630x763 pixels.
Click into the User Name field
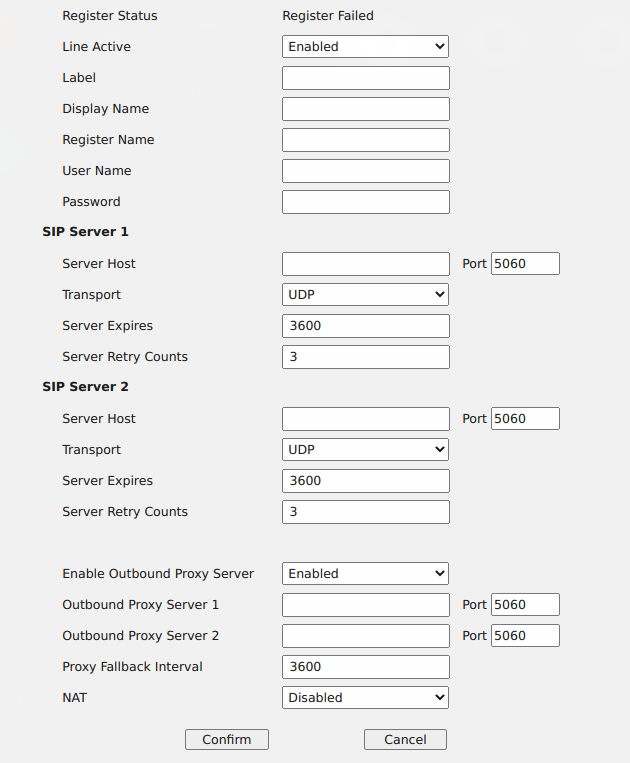click(x=365, y=171)
